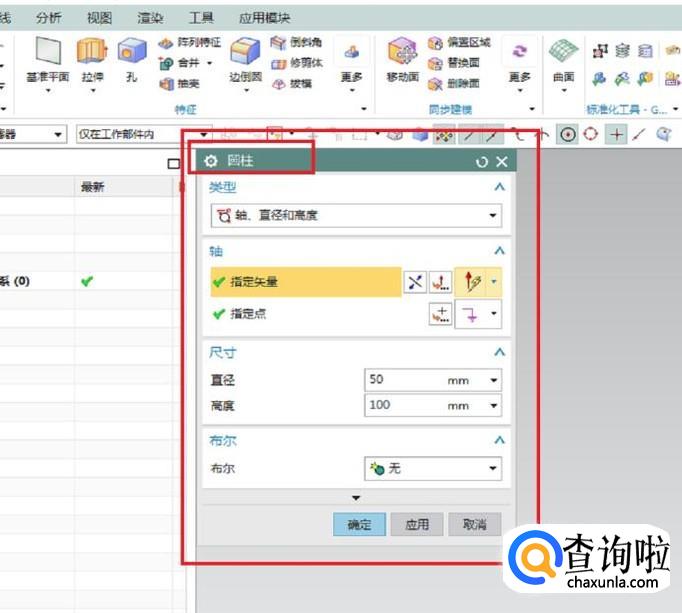Click the 确定 (OK) button

pos(359,524)
